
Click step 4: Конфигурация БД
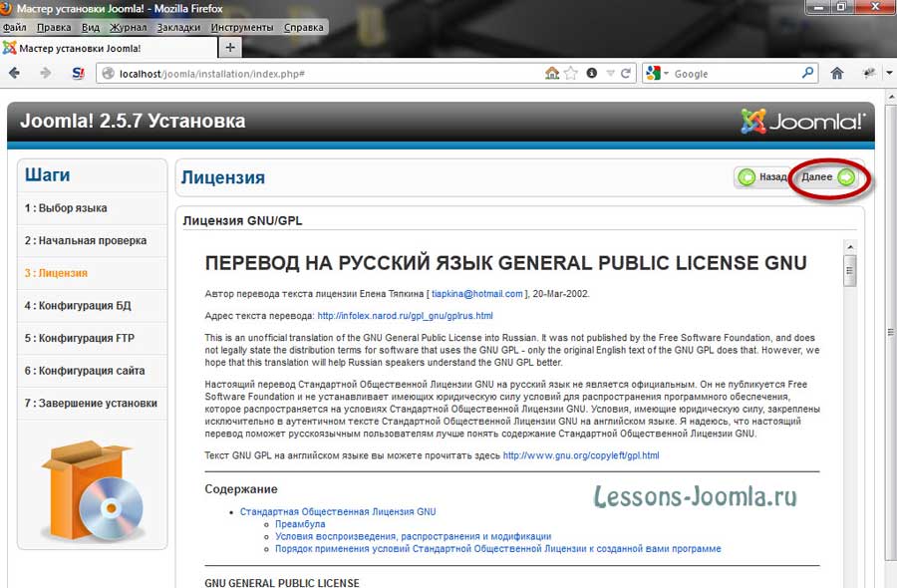77,305
